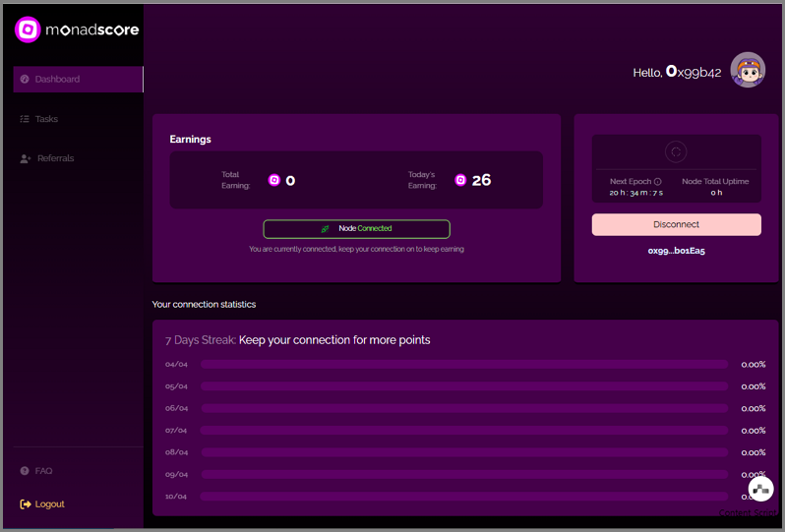Screen dimensions: 785x532
Task: Click the Next Epoch countdown timer
Action: click(635, 193)
